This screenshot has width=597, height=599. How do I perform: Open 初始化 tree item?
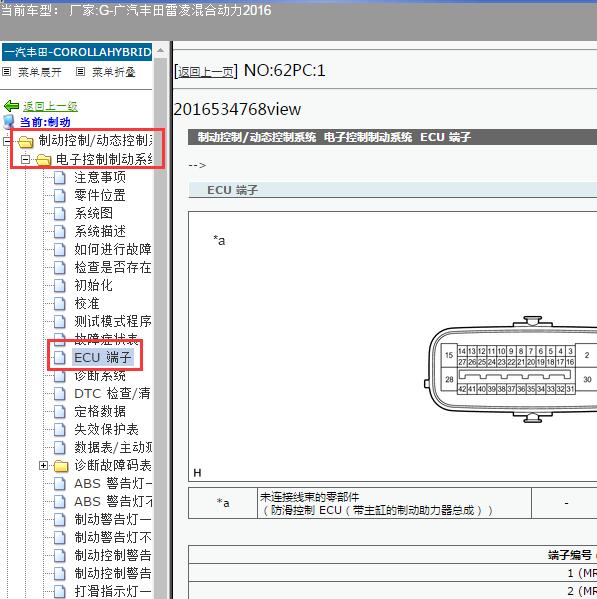point(94,285)
